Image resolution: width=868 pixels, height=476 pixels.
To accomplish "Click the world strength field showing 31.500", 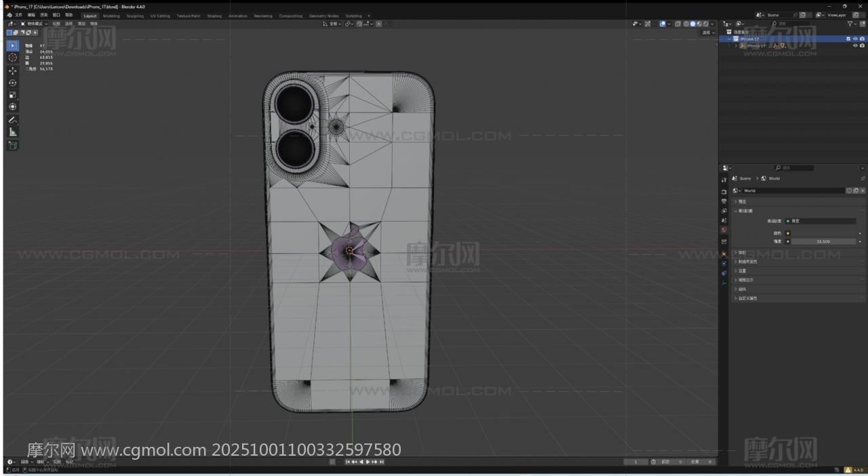I will [x=823, y=241].
